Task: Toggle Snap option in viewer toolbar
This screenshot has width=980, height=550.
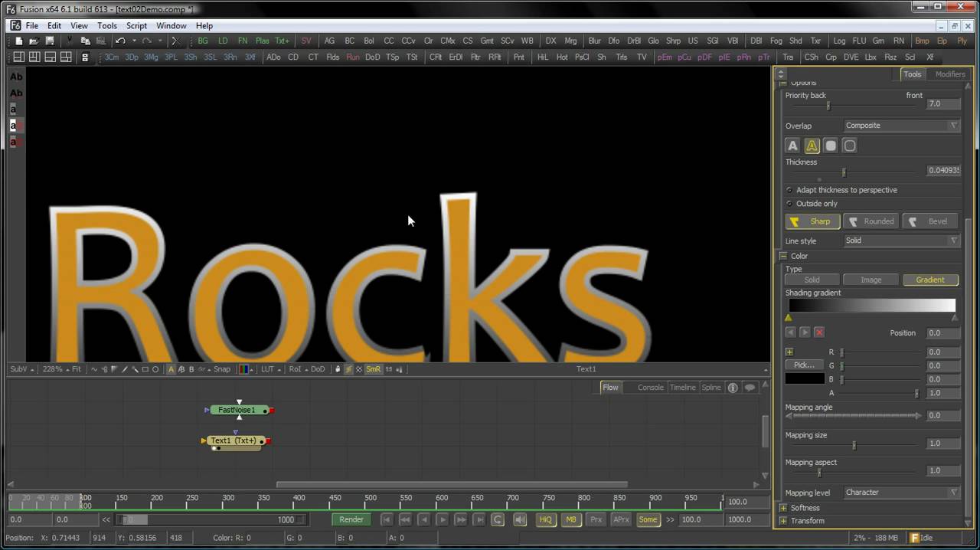Action: (221, 369)
